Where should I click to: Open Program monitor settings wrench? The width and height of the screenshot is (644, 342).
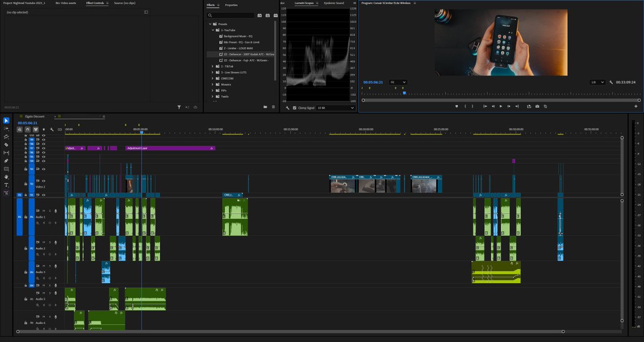[x=611, y=82]
